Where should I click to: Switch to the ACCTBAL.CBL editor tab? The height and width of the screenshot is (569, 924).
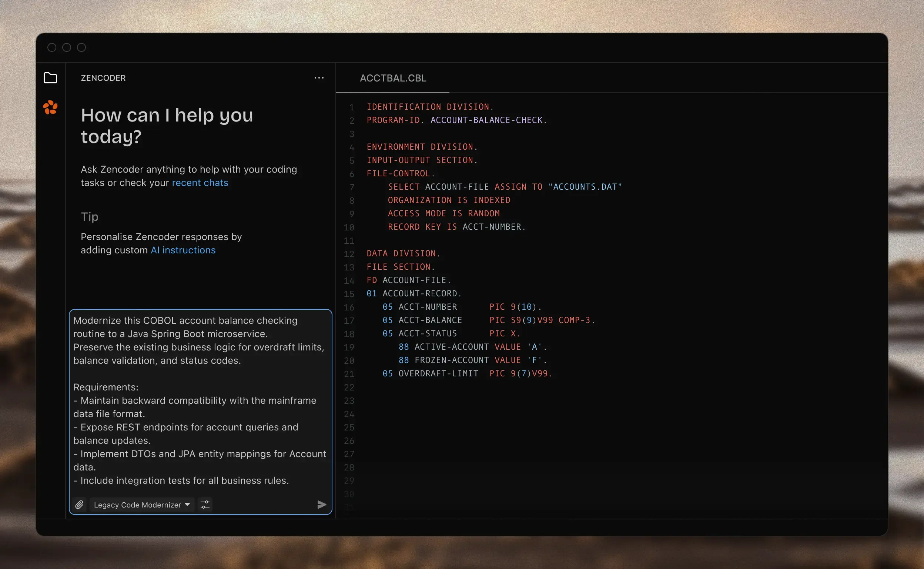click(393, 78)
